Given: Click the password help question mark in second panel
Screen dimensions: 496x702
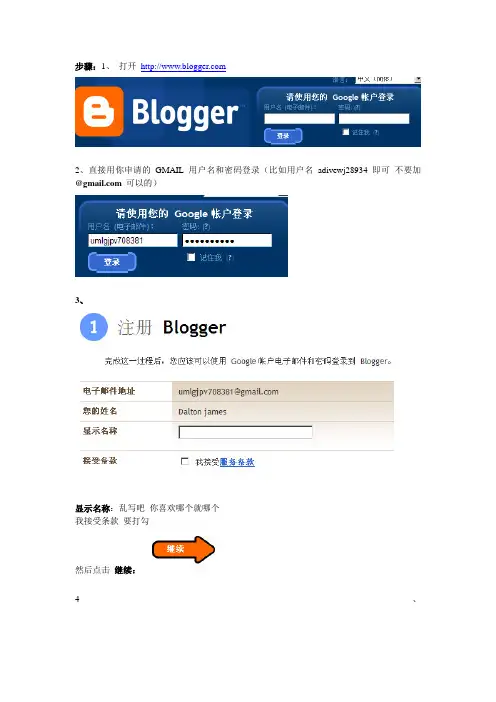Looking at the screenshot, I should tap(206, 227).
